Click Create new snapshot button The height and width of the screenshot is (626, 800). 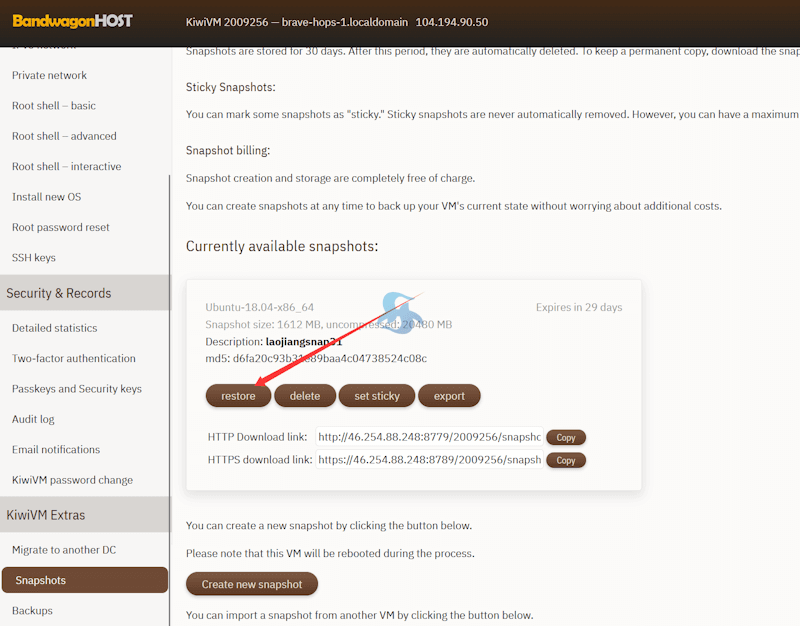(x=251, y=584)
